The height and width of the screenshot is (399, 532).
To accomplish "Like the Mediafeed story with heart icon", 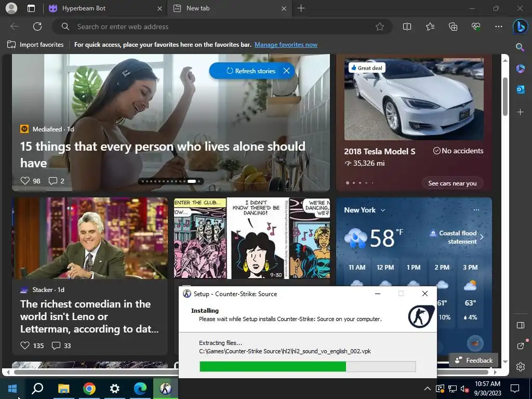I will click(x=25, y=181).
